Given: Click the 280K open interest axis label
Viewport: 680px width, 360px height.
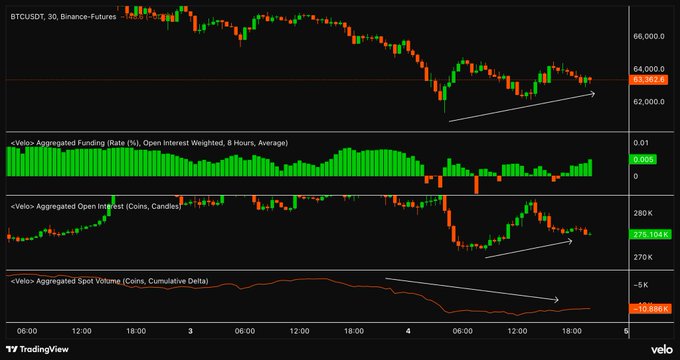Looking at the screenshot, I should (644, 213).
